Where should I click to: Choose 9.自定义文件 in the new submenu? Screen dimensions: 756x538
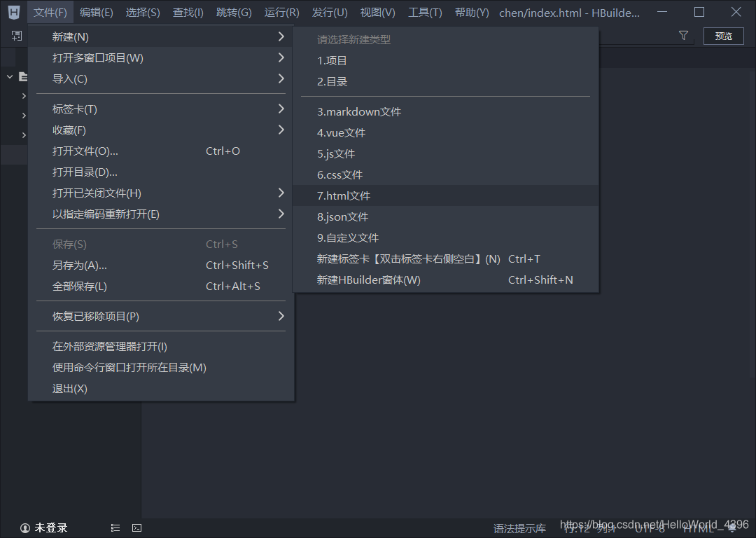click(445, 238)
